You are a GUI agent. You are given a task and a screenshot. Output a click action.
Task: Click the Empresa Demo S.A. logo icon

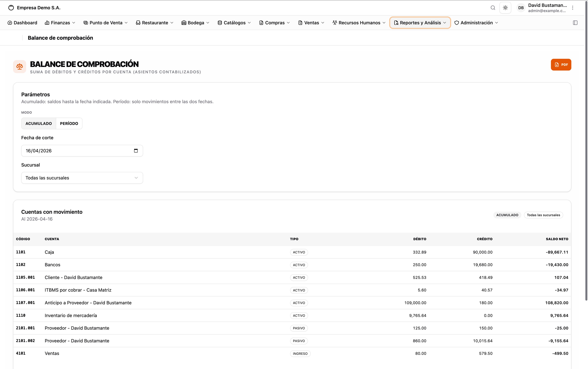11,8
